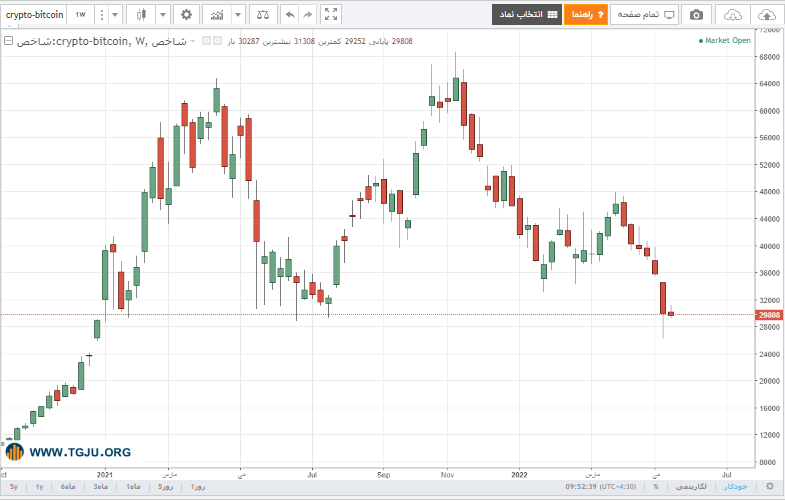Select the 1 ماه time range

click(133, 486)
